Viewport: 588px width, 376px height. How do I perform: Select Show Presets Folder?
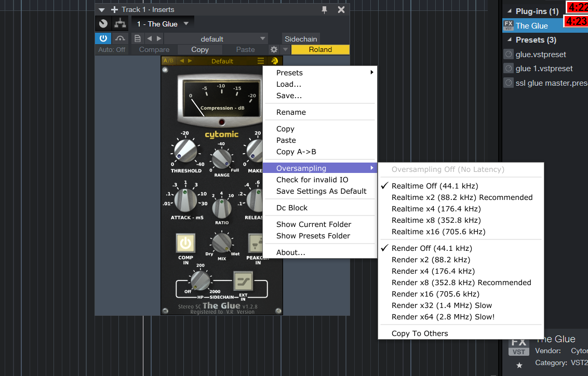tap(320, 236)
